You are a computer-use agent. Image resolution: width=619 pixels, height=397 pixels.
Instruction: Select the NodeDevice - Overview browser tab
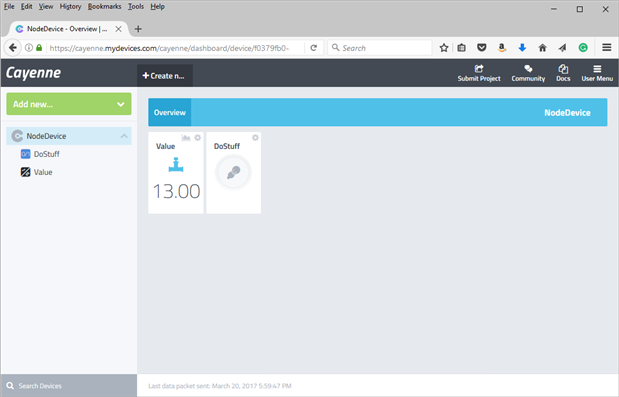click(68, 29)
